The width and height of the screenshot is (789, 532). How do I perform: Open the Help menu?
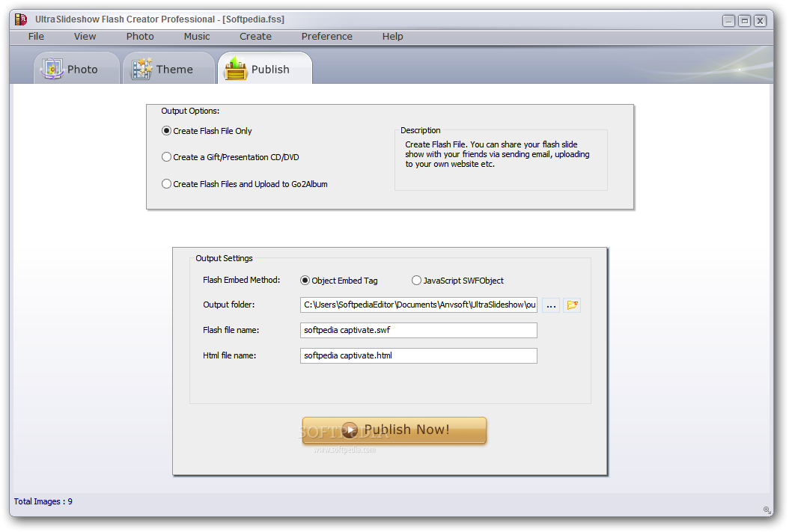[x=392, y=36]
